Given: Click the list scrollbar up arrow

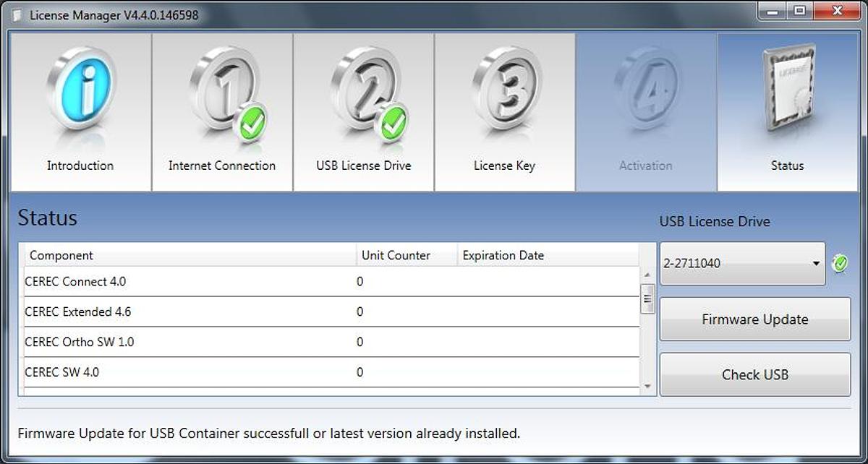Looking at the screenshot, I should click(647, 275).
